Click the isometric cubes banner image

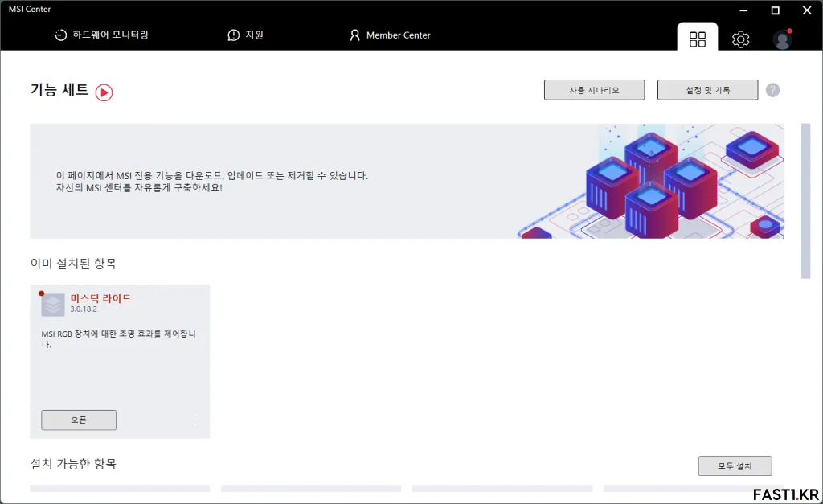(x=651, y=181)
